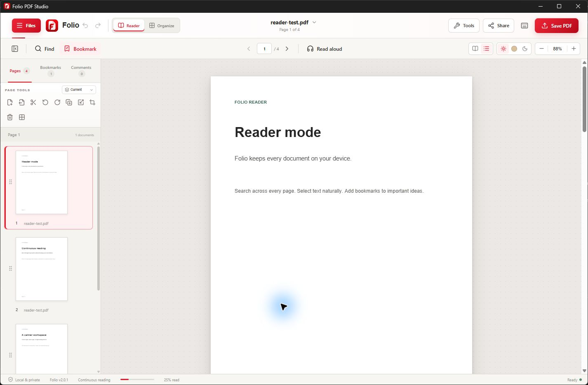Select the sepia theme swatch

pyautogui.click(x=514, y=49)
